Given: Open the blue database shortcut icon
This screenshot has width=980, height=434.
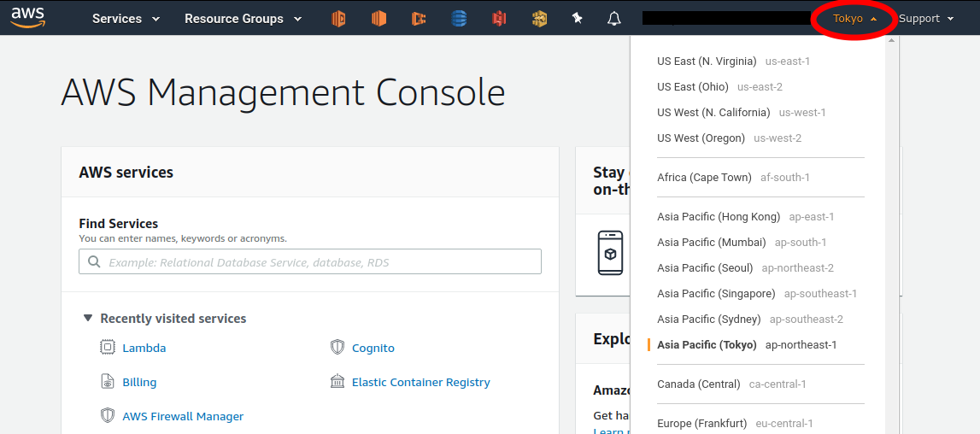Looking at the screenshot, I should click(x=459, y=19).
